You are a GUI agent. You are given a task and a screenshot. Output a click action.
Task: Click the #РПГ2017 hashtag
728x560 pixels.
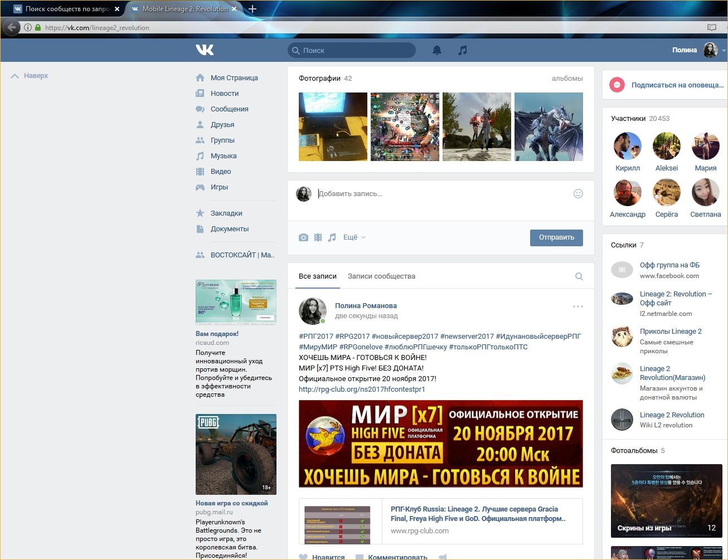point(316,337)
